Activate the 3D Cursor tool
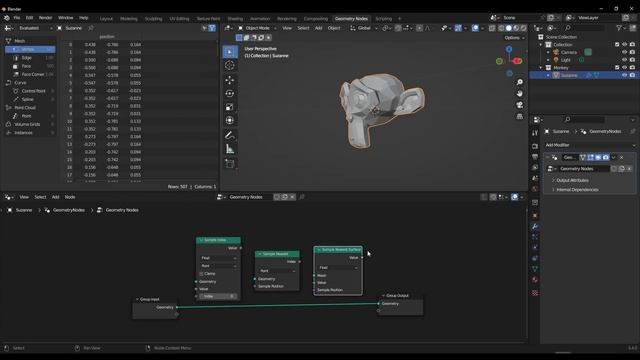Image resolution: width=640 pixels, height=360 pixels. click(230, 65)
